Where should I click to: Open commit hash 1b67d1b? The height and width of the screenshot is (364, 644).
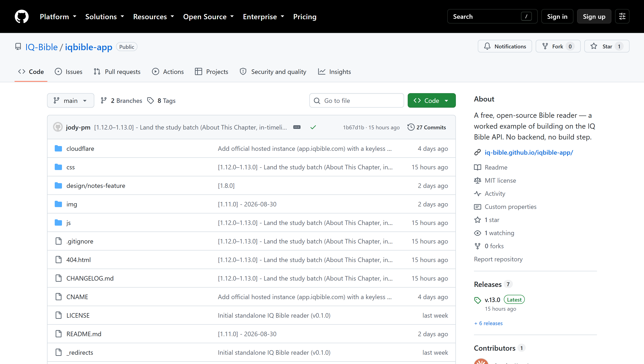pyautogui.click(x=353, y=128)
